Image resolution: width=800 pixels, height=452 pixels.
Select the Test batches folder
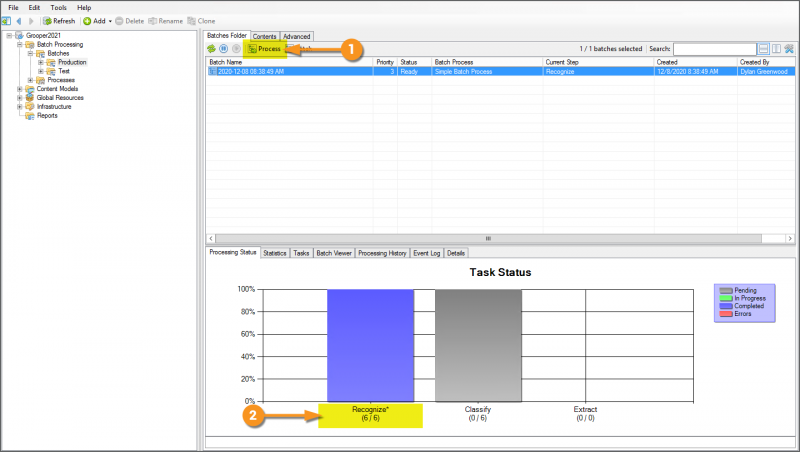pyautogui.click(x=64, y=71)
